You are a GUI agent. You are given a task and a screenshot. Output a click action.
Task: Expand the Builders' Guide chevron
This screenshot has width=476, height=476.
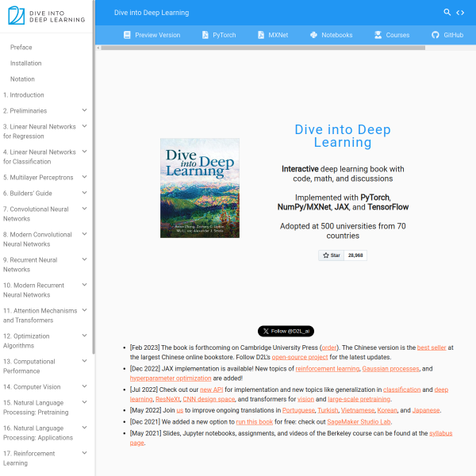(85, 193)
